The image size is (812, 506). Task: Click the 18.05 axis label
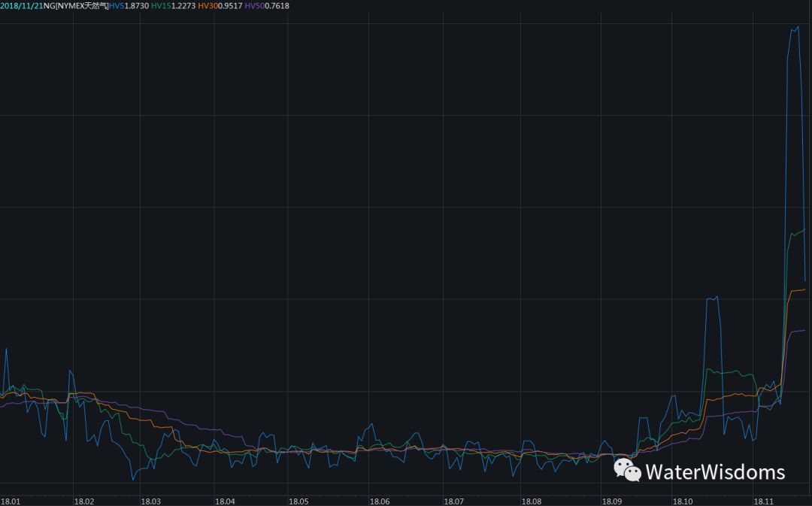point(298,501)
